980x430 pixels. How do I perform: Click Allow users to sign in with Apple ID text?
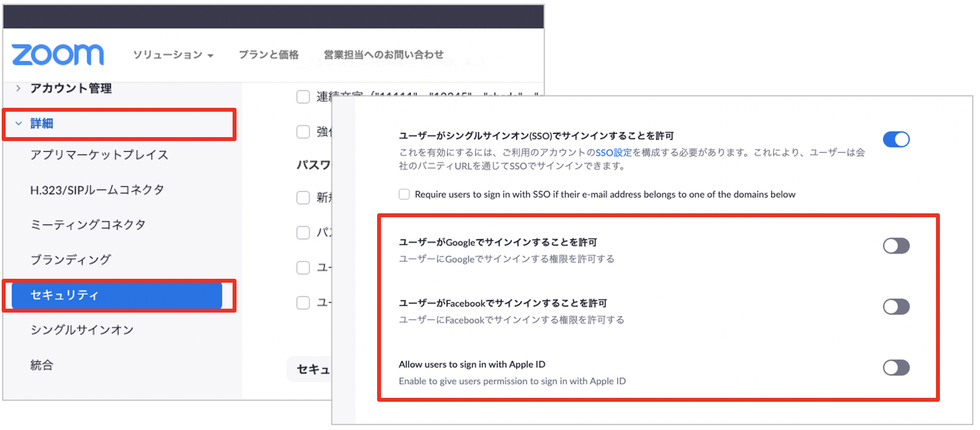[472, 364]
